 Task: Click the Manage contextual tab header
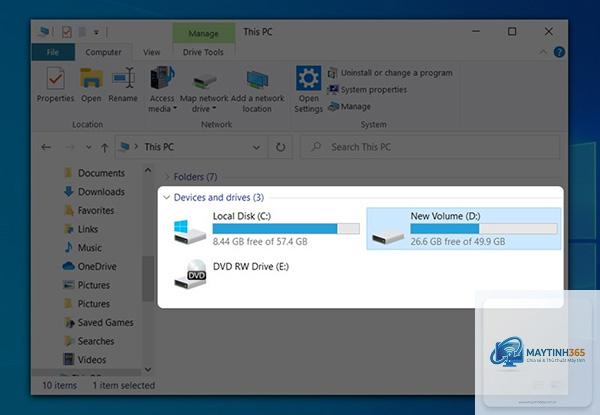(204, 33)
